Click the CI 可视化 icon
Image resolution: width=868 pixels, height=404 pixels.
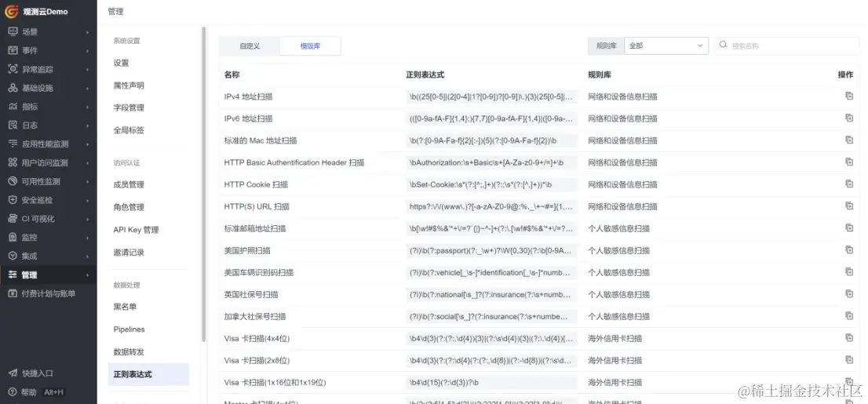click(13, 219)
